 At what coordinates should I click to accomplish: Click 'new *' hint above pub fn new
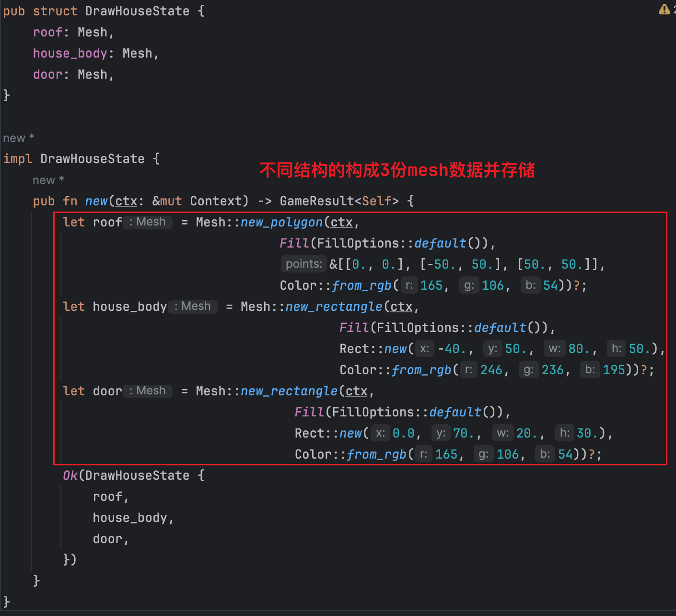[48, 180]
